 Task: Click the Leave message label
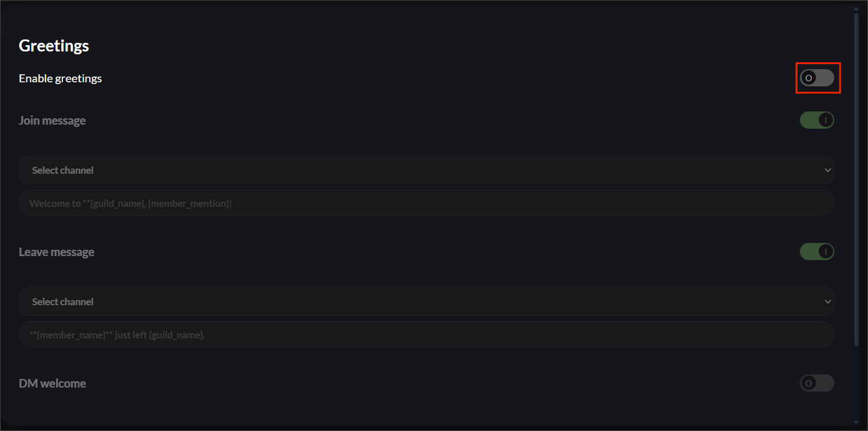(56, 252)
